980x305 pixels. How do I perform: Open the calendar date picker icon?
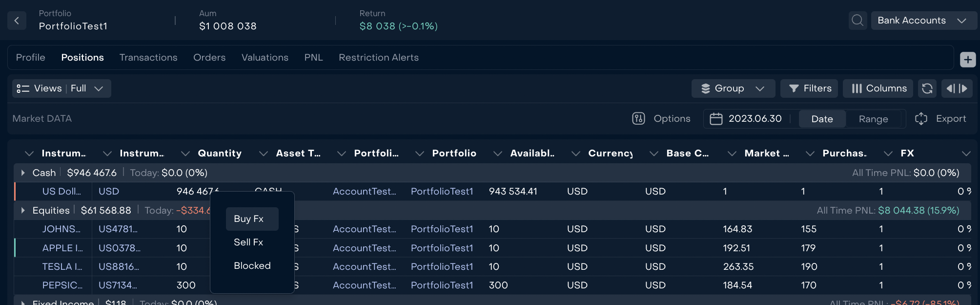click(x=715, y=119)
